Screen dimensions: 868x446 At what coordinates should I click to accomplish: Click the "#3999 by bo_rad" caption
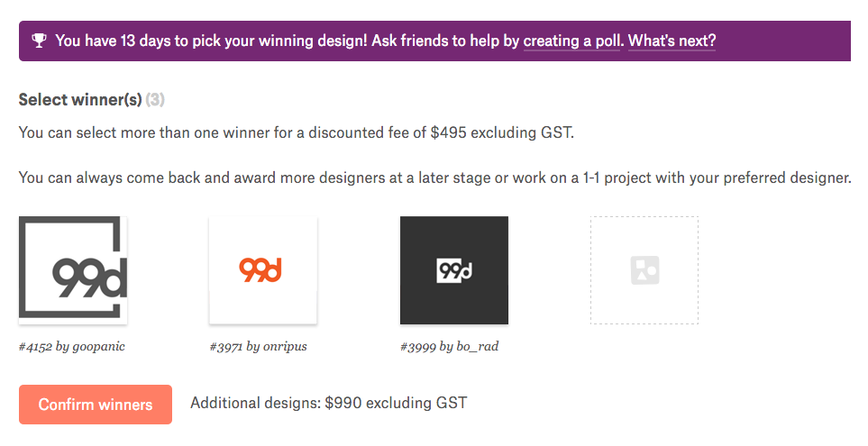point(449,346)
